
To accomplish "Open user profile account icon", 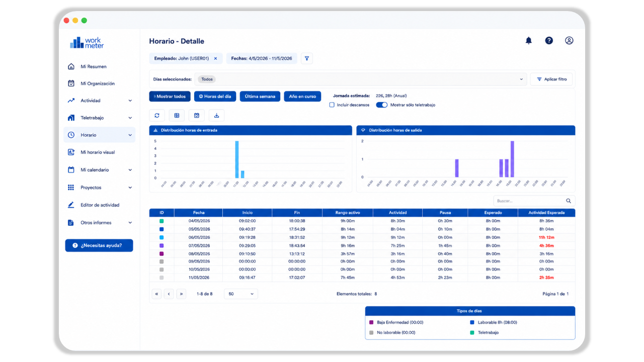I will (569, 41).
